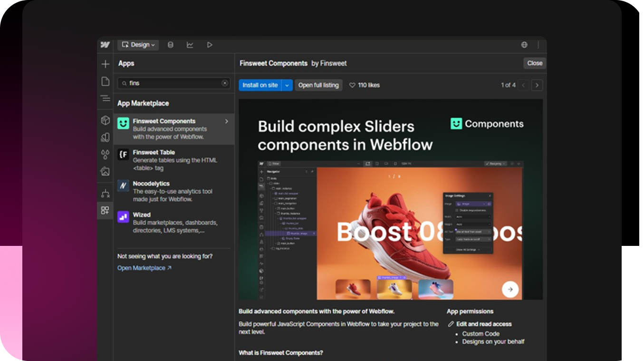The width and height of the screenshot is (644, 361).
Task: Click the apps search field containing 'fins'
Action: 174,83
